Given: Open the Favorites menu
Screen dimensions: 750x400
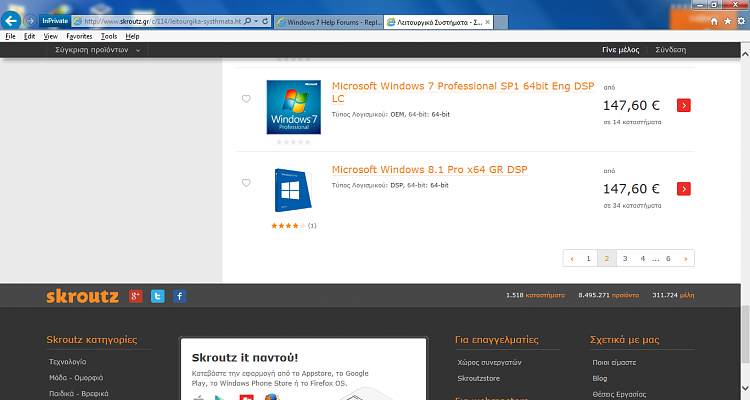Looking at the screenshot, I should [79, 36].
